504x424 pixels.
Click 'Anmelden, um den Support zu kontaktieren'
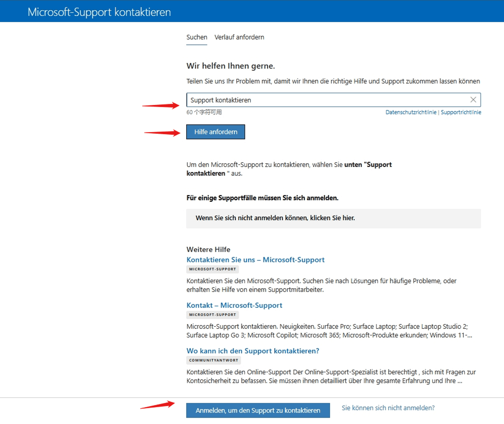click(258, 410)
